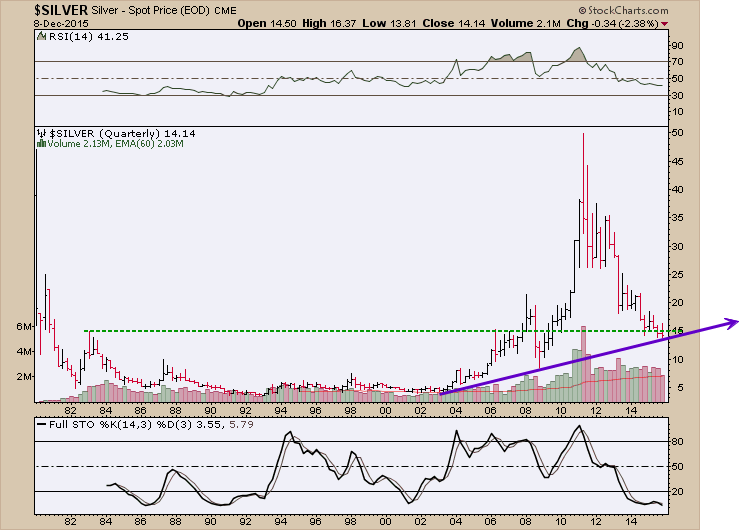
Task: Click the highlighted 15 price axis label
Action: point(677,331)
